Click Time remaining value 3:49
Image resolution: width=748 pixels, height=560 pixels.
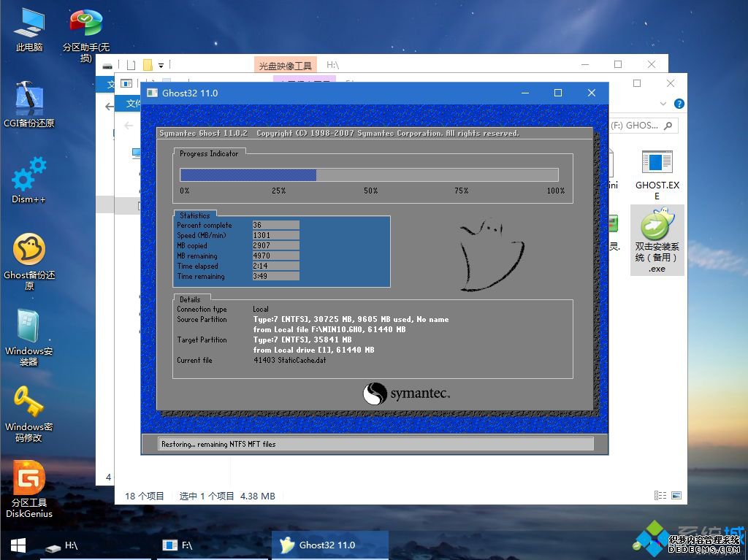(x=275, y=276)
